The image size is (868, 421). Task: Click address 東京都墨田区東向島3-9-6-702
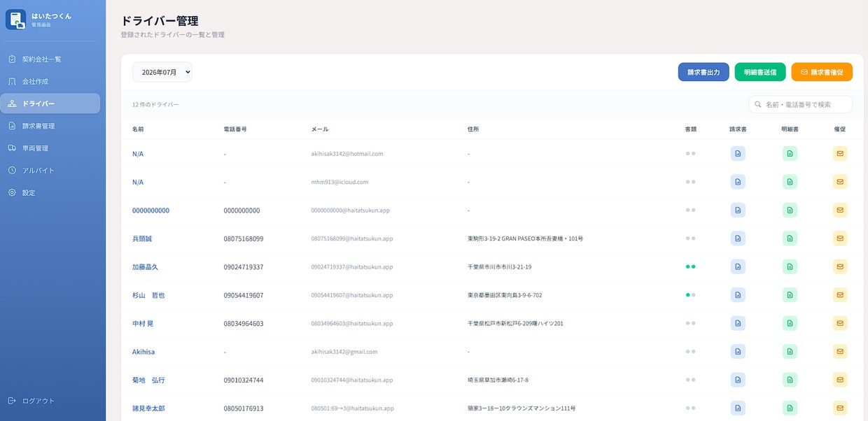(x=505, y=295)
